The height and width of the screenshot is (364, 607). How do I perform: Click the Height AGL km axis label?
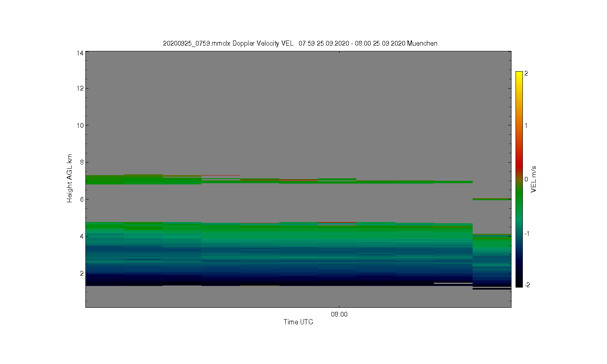pyautogui.click(x=70, y=178)
